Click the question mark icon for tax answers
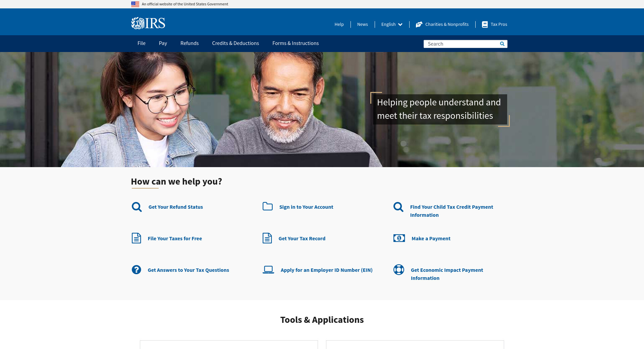 136,270
